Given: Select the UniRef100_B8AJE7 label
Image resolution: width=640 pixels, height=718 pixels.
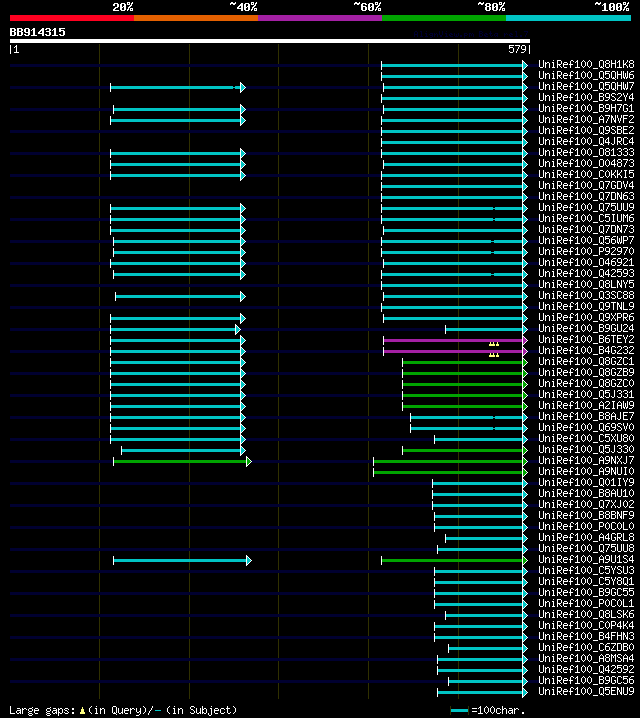Looking at the screenshot, I should (x=586, y=416).
